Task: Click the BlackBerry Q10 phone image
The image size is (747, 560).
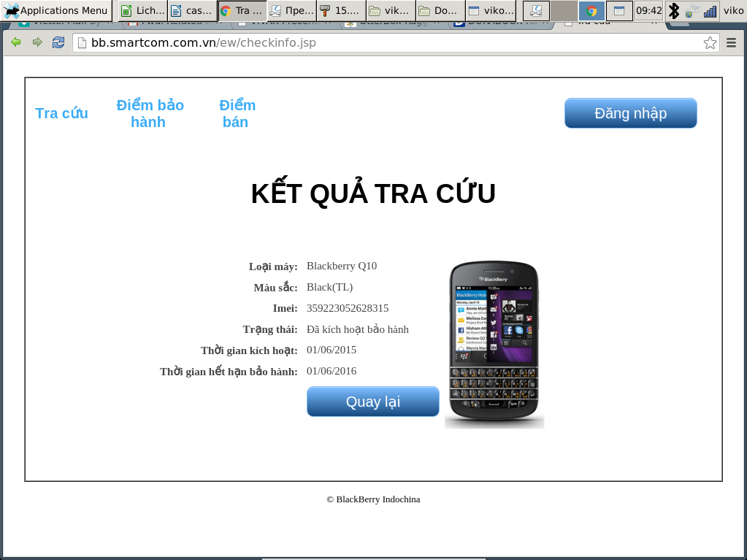Action: pos(494,343)
